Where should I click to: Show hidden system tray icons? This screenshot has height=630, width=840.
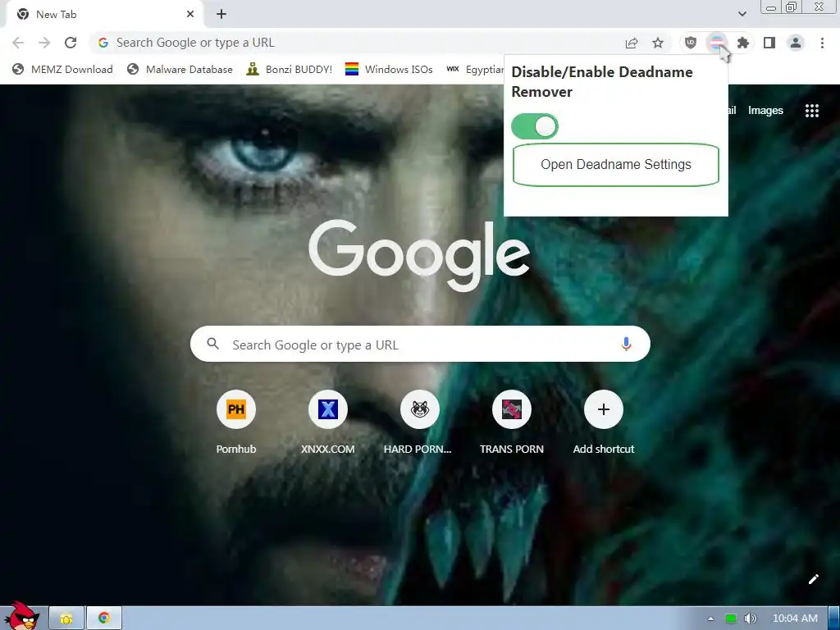point(710,619)
